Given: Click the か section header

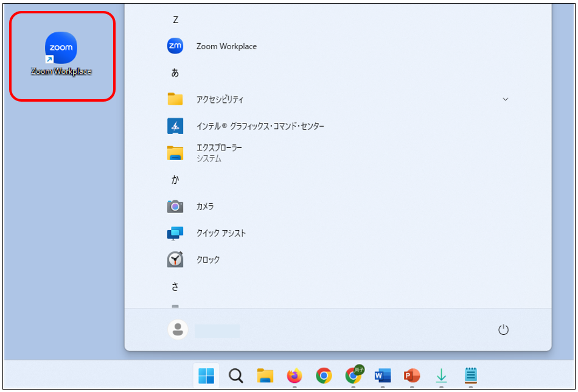Looking at the screenshot, I should [175, 180].
